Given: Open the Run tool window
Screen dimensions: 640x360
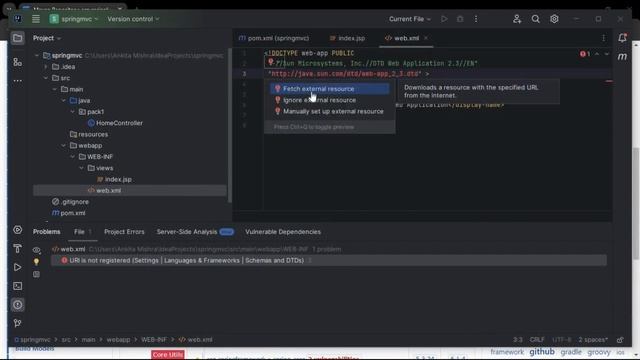Looking at the screenshot, I should (x=18, y=267).
